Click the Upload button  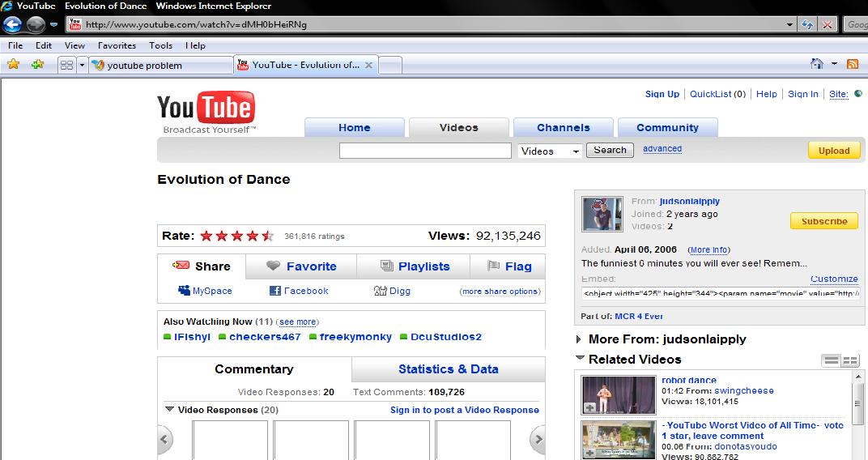(833, 151)
